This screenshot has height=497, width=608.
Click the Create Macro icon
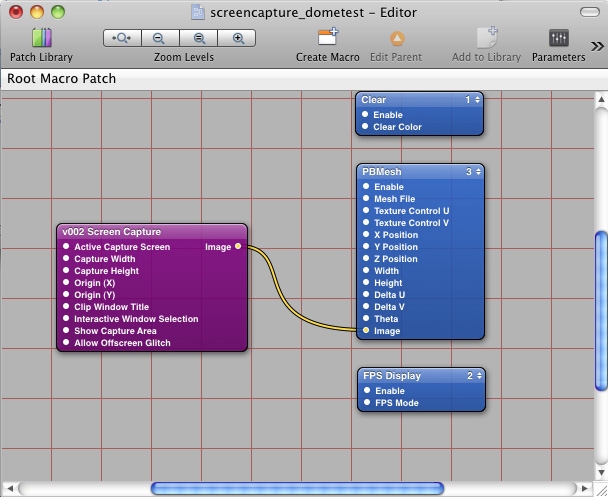[x=328, y=37]
